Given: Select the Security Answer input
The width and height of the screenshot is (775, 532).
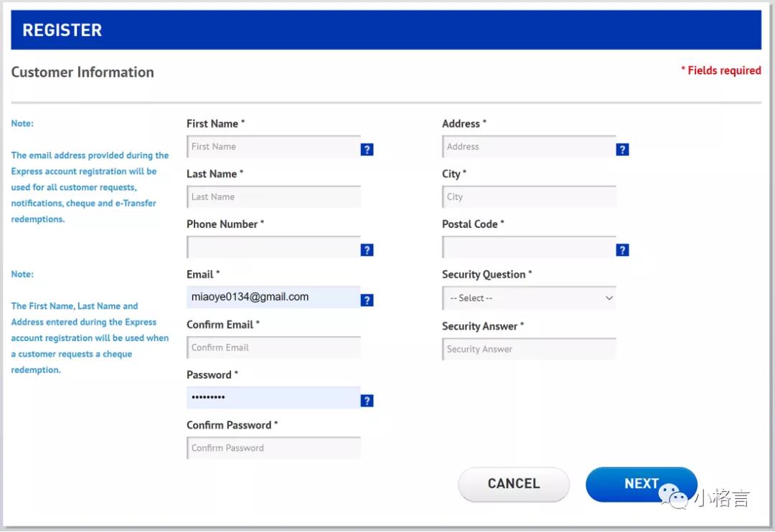Looking at the screenshot, I should click(529, 349).
